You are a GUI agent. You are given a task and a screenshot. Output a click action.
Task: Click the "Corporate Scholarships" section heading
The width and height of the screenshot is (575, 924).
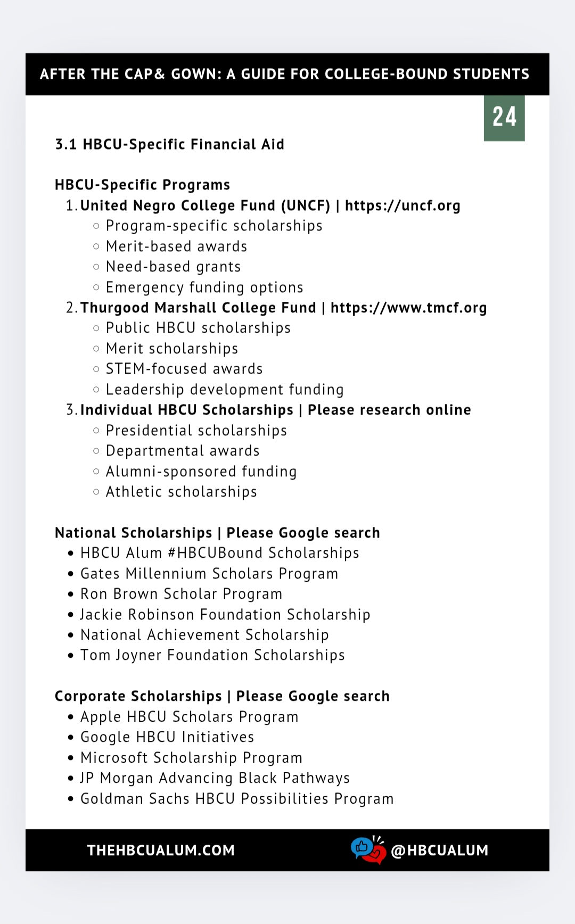click(138, 696)
